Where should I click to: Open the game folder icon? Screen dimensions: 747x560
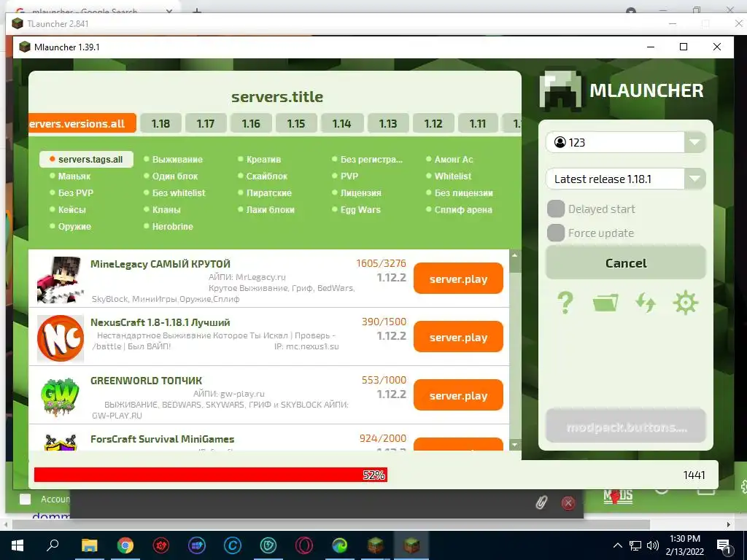point(605,303)
